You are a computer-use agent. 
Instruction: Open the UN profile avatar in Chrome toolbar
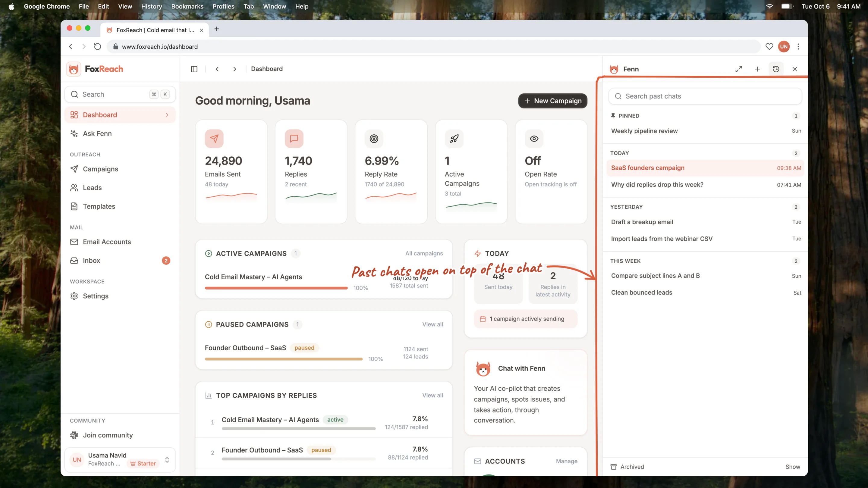[x=784, y=46]
